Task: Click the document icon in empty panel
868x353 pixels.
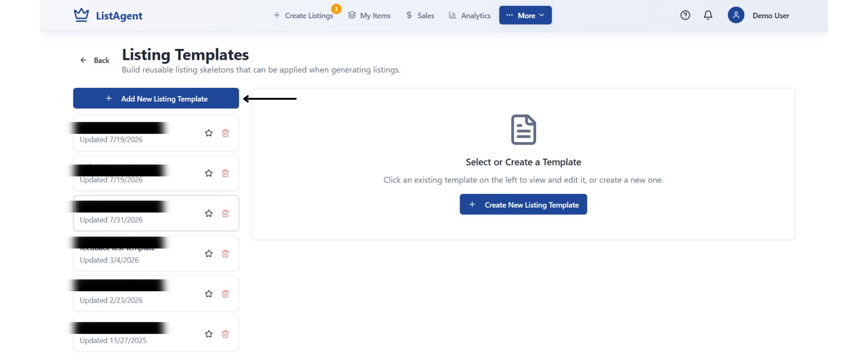Action: tap(523, 129)
